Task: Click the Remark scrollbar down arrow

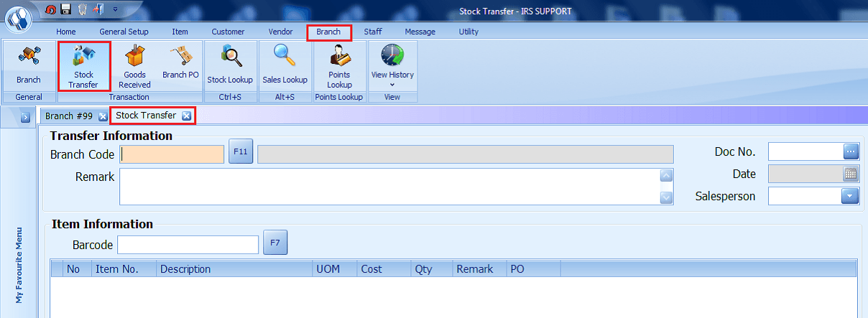Action: (666, 197)
